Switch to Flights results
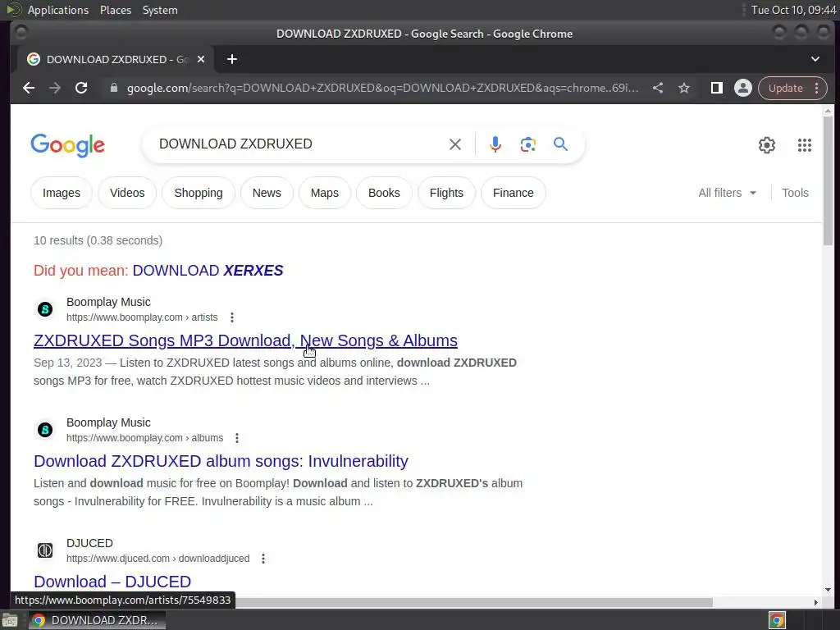 tap(446, 193)
